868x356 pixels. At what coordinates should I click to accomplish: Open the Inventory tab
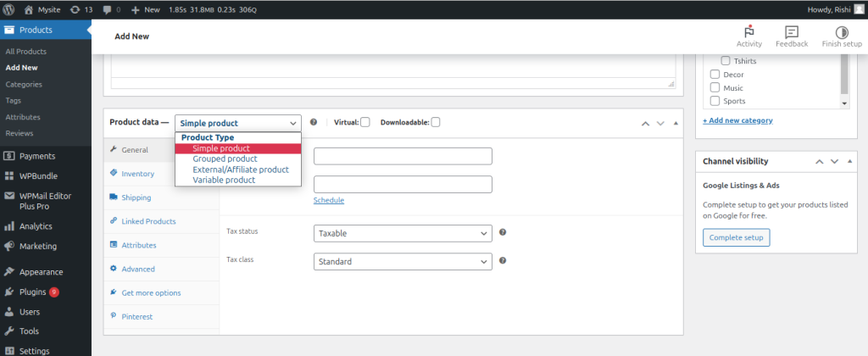(x=162, y=173)
